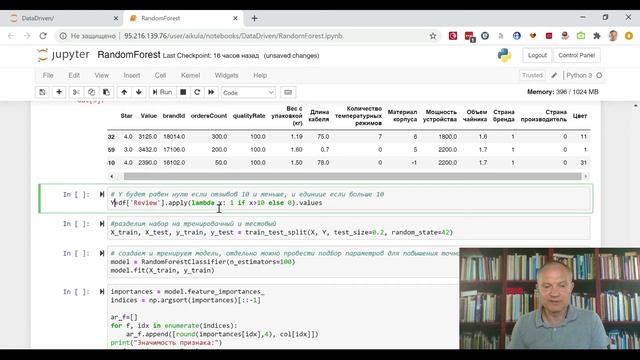
Task: Open the Control Panel button
Action: (x=576, y=55)
